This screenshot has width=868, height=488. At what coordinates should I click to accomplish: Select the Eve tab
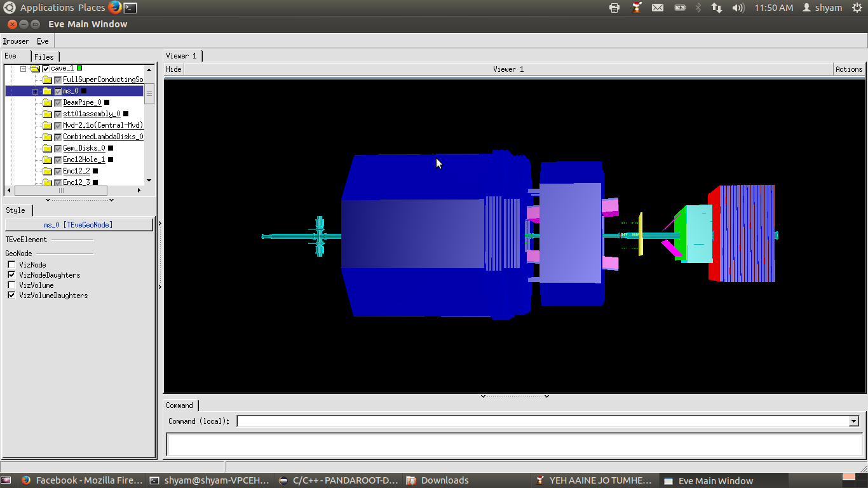coord(15,56)
